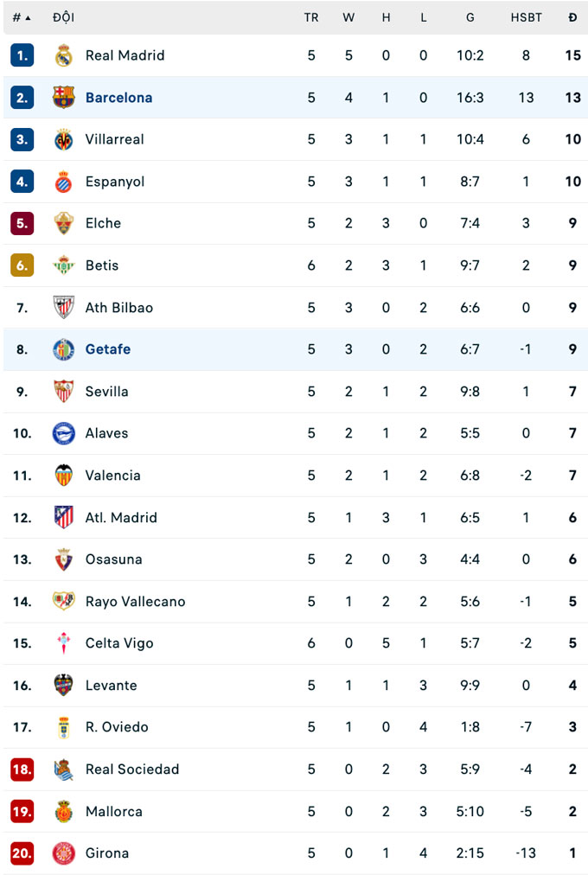
Task: Open the Barcelona team link
Action: click(118, 98)
